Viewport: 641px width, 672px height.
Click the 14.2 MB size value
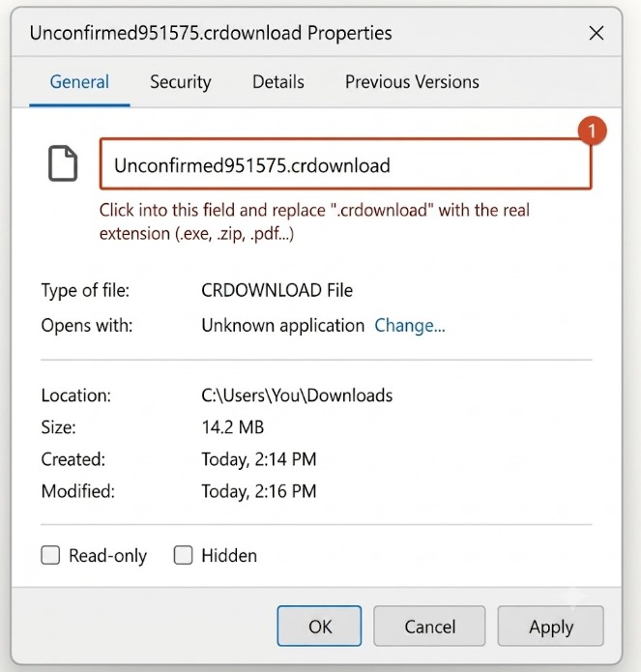[x=233, y=427]
